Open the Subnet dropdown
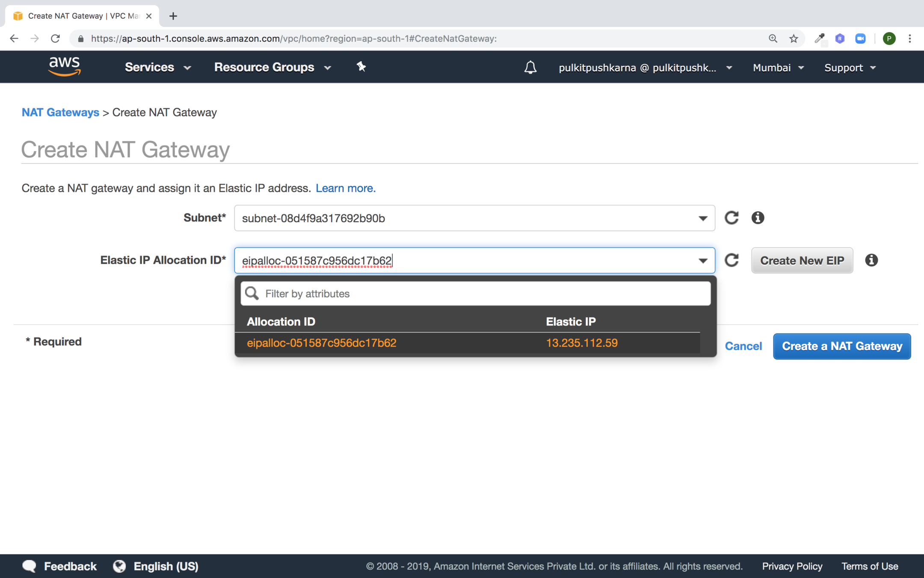924x578 pixels. (474, 218)
